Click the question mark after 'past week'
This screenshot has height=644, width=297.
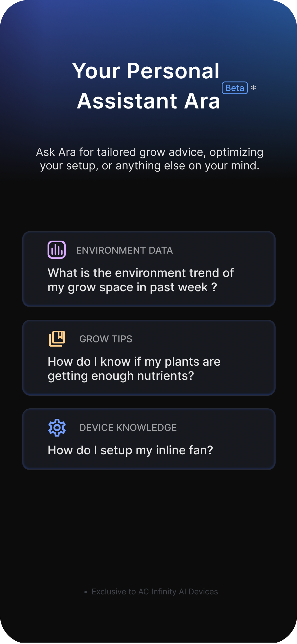coord(214,287)
